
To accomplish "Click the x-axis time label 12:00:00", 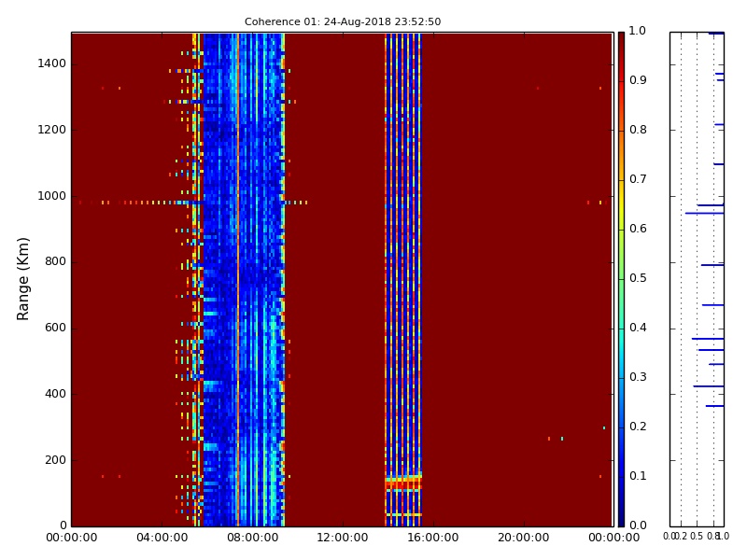I will pyautogui.click(x=343, y=539).
